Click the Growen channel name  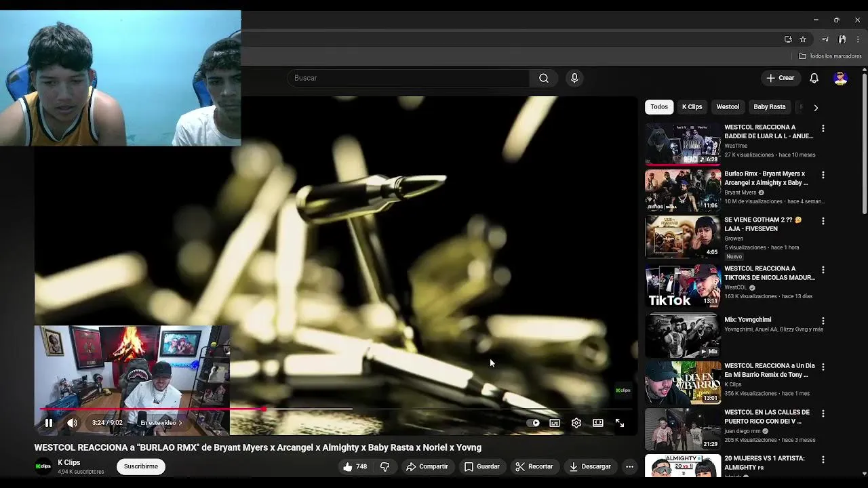click(734, 239)
